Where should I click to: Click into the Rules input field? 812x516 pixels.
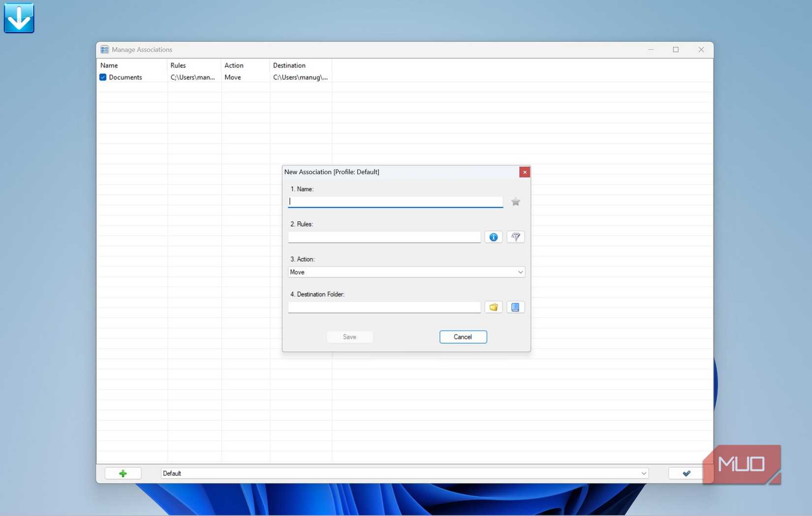pyautogui.click(x=384, y=237)
